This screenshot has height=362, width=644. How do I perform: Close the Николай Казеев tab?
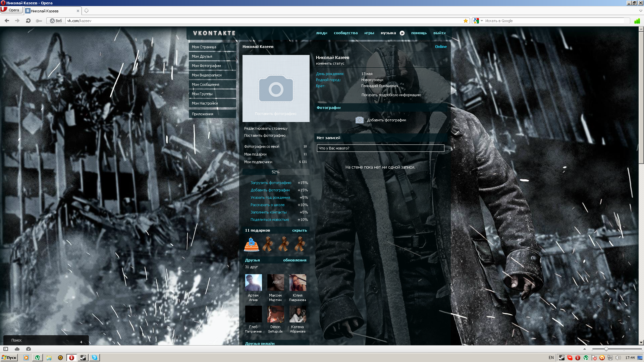[78, 11]
